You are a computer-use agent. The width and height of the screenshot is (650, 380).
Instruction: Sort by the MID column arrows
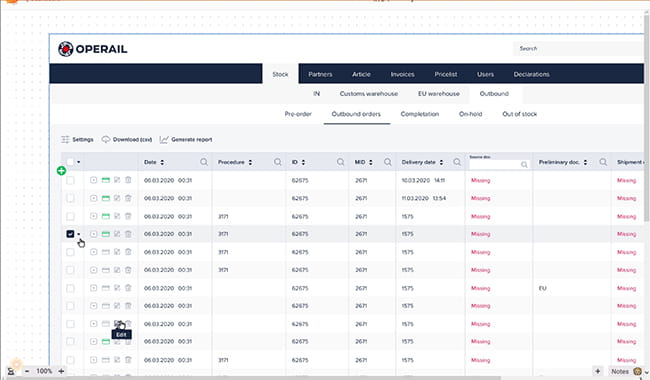371,162
